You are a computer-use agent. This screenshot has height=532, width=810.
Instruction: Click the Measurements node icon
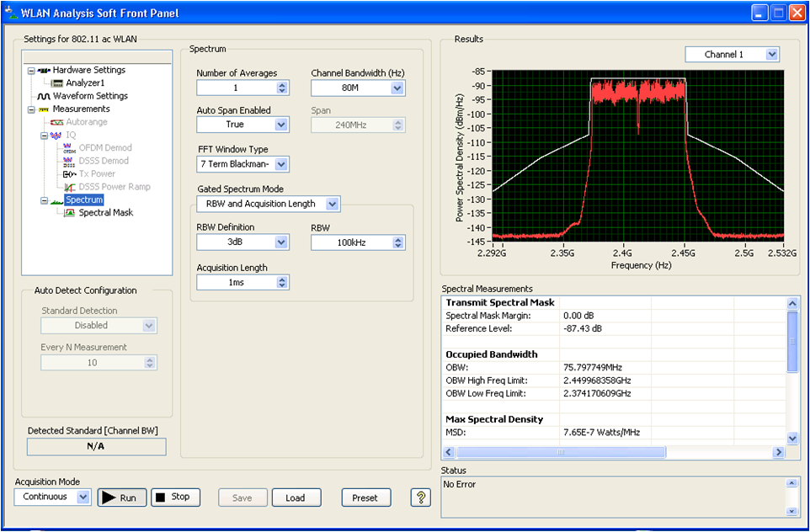click(44, 109)
